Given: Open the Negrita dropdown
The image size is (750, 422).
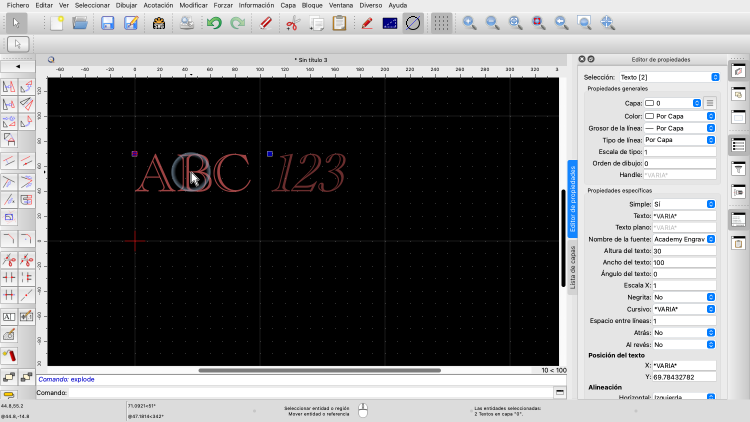Looking at the screenshot, I should [684, 297].
